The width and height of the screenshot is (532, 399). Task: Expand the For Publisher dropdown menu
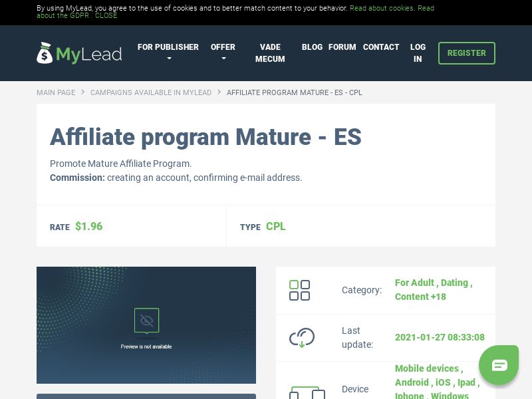[x=168, y=53]
